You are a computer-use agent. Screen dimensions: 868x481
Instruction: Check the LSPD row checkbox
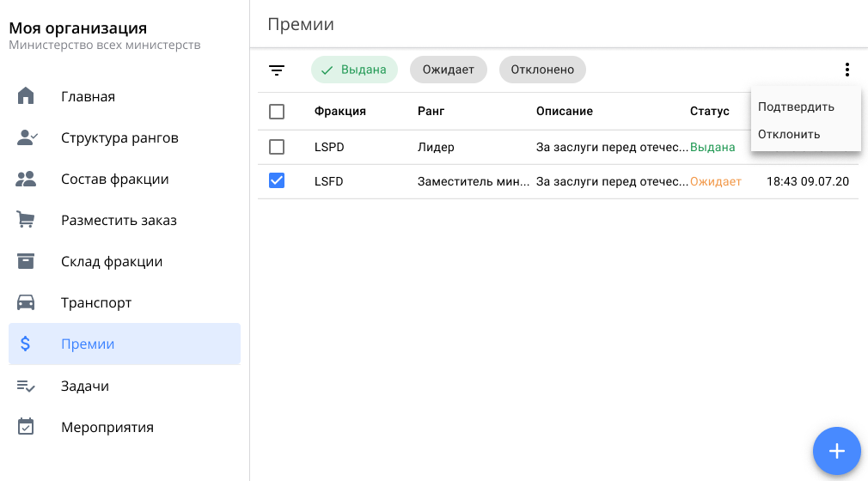277,147
